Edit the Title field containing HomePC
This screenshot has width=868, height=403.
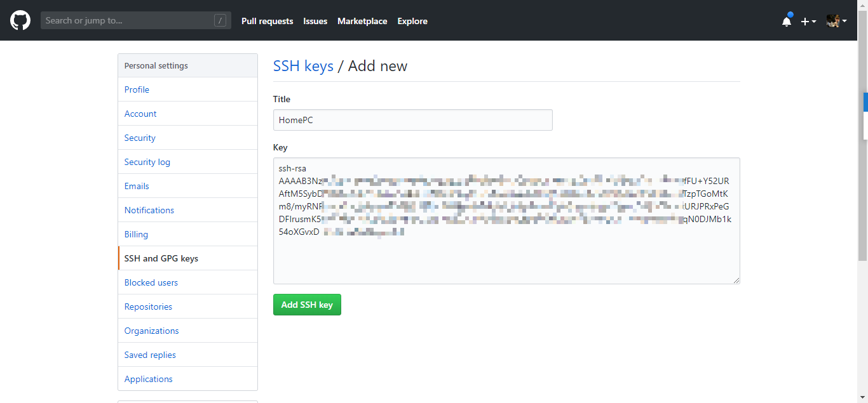tap(412, 120)
